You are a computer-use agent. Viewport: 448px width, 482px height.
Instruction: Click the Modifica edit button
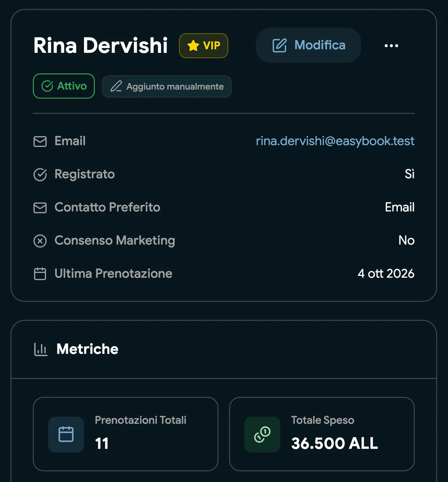308,45
